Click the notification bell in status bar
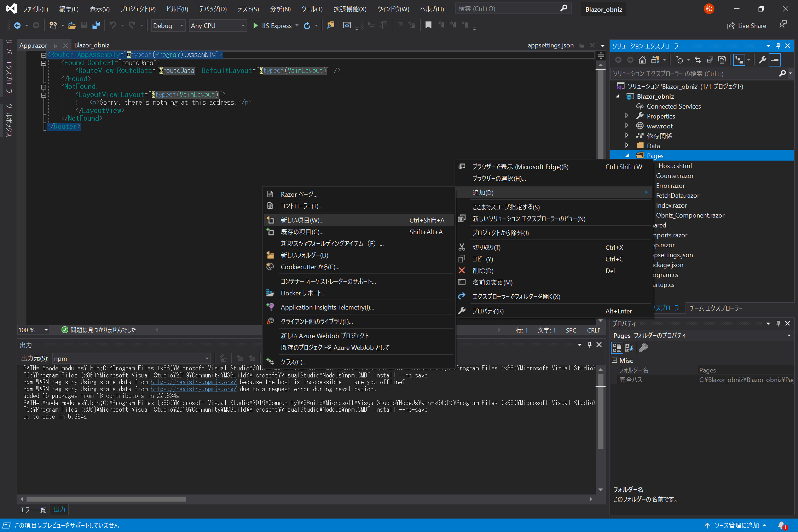The image size is (798, 532). click(x=781, y=525)
